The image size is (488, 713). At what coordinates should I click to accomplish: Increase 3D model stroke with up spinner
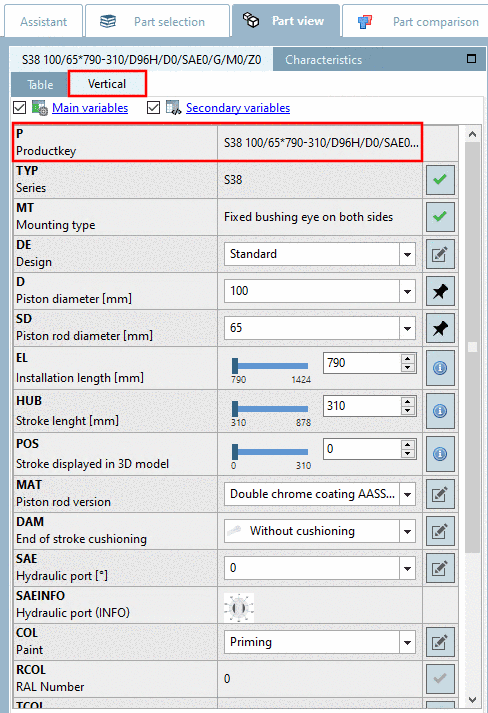coord(408,444)
